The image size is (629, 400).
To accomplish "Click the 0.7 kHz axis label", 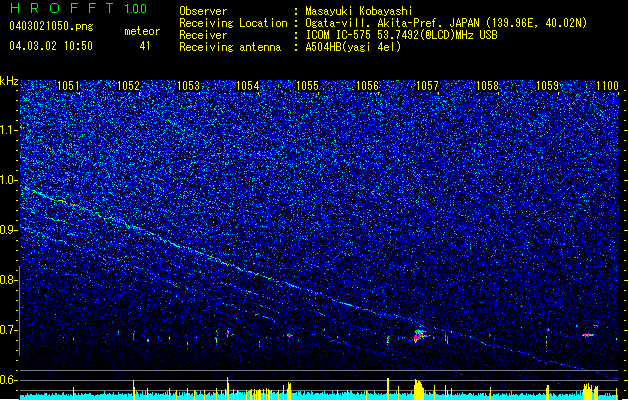I will point(9,330).
